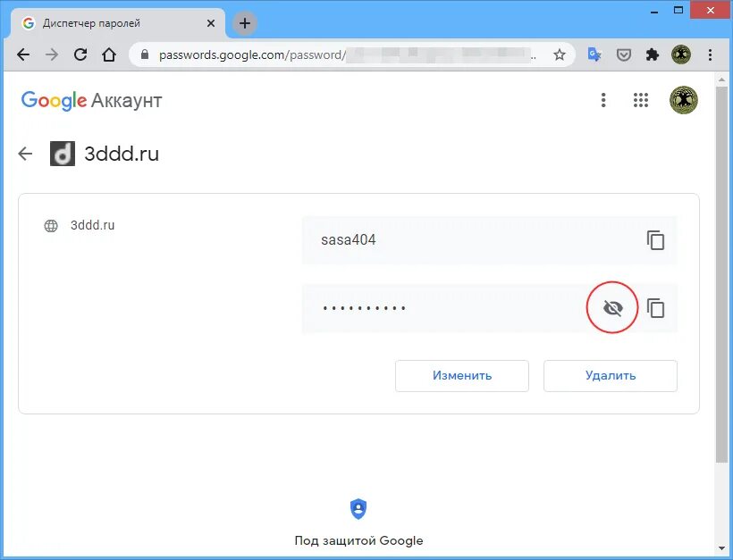The height and width of the screenshot is (560, 733).
Task: Show the hidden password with eye icon
Action: [x=612, y=308]
